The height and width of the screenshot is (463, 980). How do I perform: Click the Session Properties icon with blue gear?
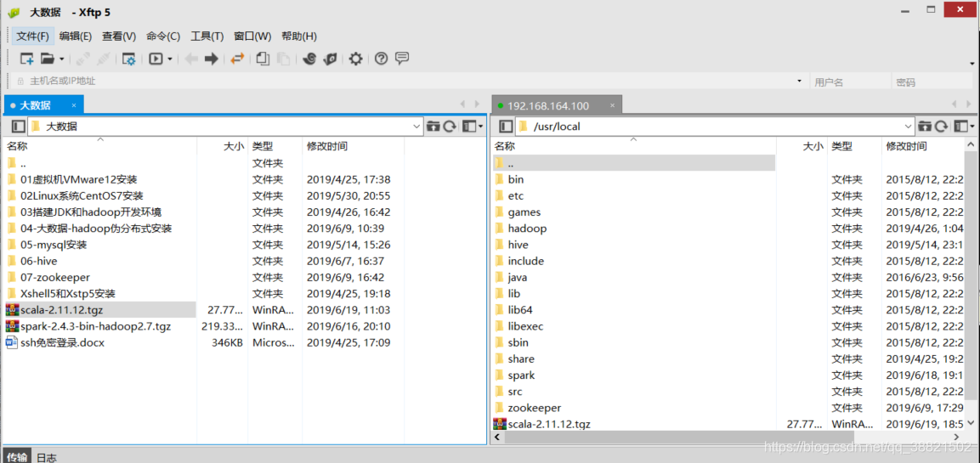128,59
